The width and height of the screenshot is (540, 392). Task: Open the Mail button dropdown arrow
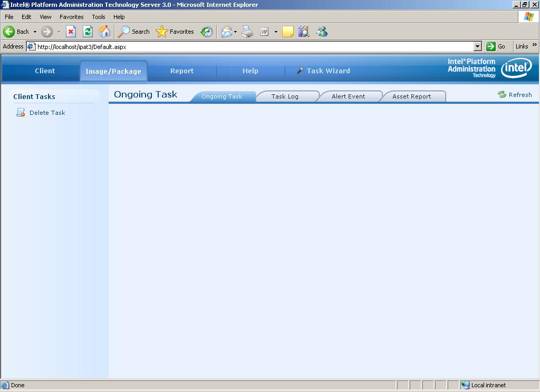point(235,32)
